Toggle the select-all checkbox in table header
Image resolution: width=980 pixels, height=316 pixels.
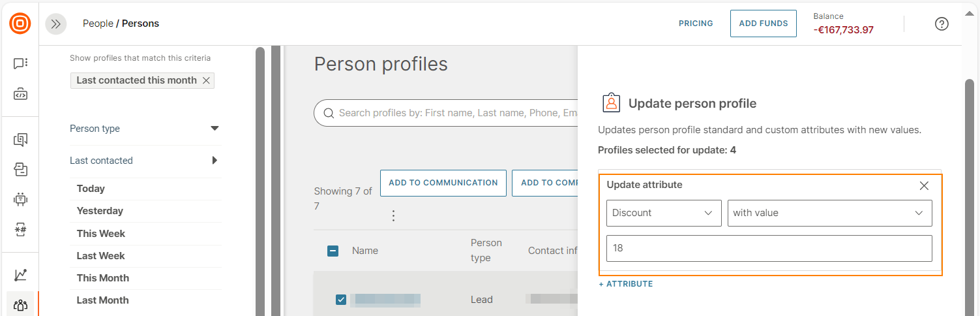(x=333, y=251)
